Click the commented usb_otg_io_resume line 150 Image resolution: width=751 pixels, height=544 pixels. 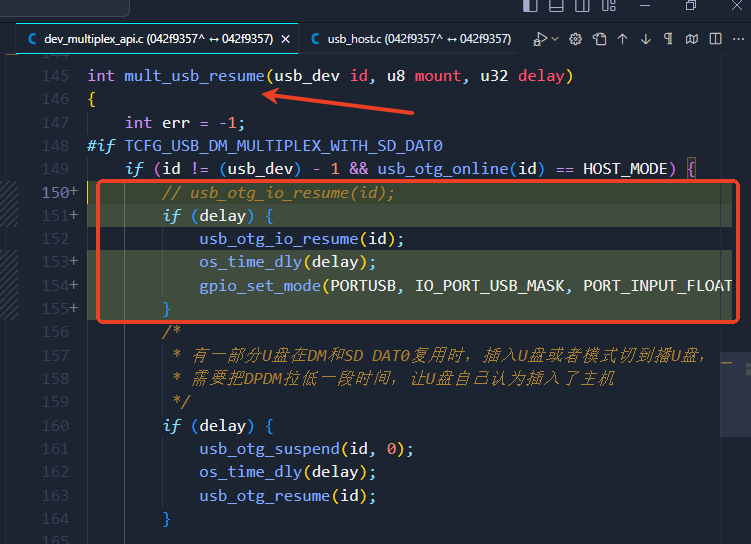(278, 193)
